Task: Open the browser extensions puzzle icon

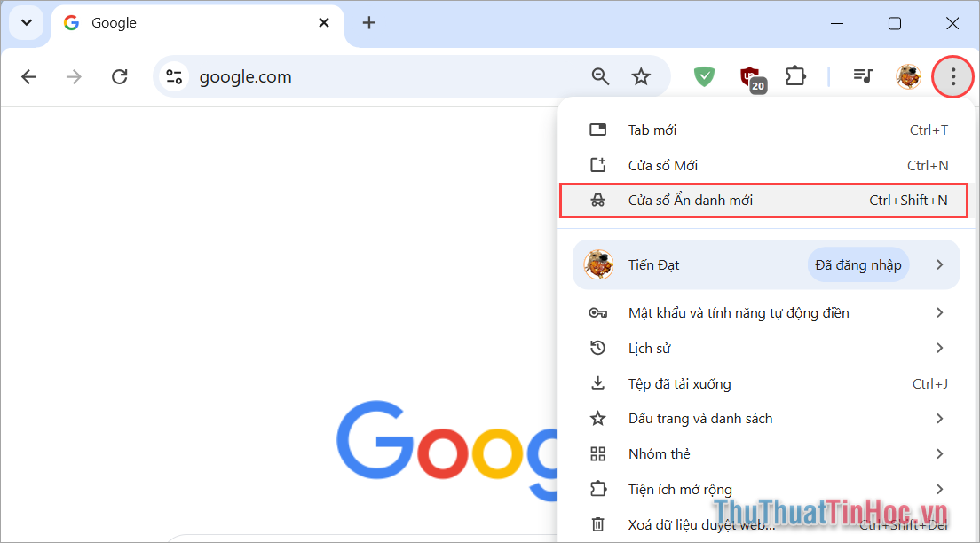Action: [x=794, y=76]
